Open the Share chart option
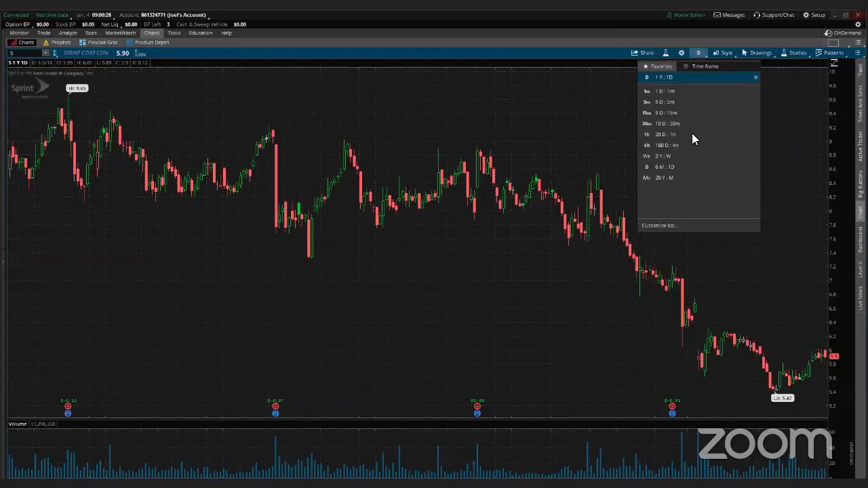The image size is (868, 488). (642, 53)
